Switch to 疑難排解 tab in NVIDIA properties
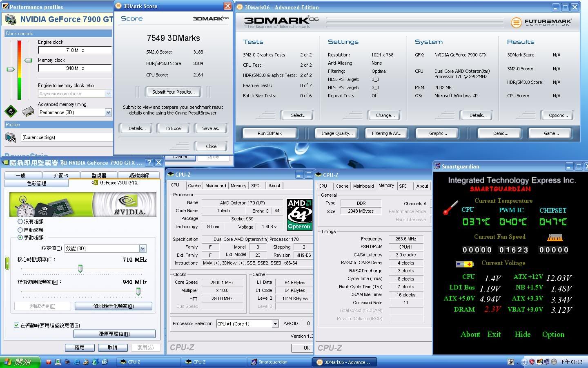Image resolution: width=588 pixels, height=368 pixels. tap(139, 175)
